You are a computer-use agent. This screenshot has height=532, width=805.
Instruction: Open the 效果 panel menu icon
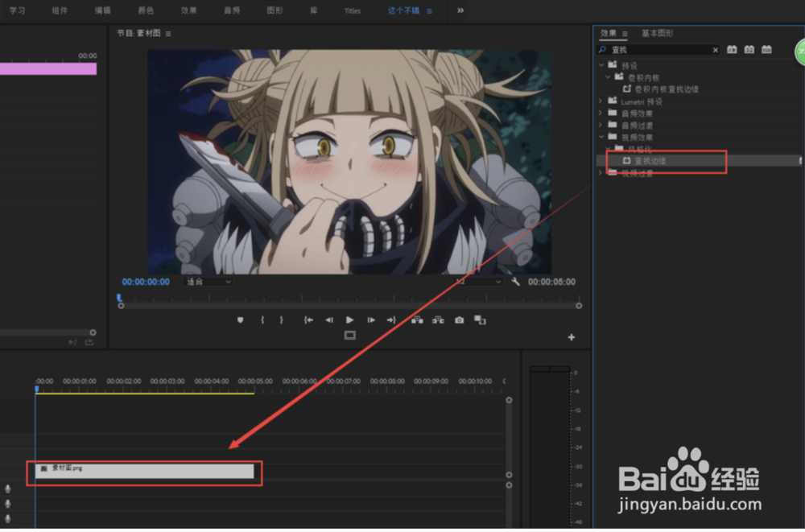[x=625, y=34]
